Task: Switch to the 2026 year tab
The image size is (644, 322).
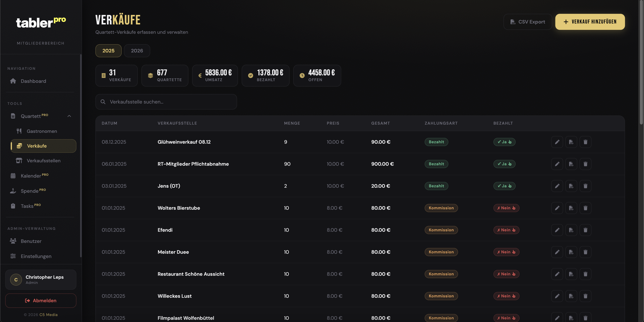Action: click(x=137, y=51)
